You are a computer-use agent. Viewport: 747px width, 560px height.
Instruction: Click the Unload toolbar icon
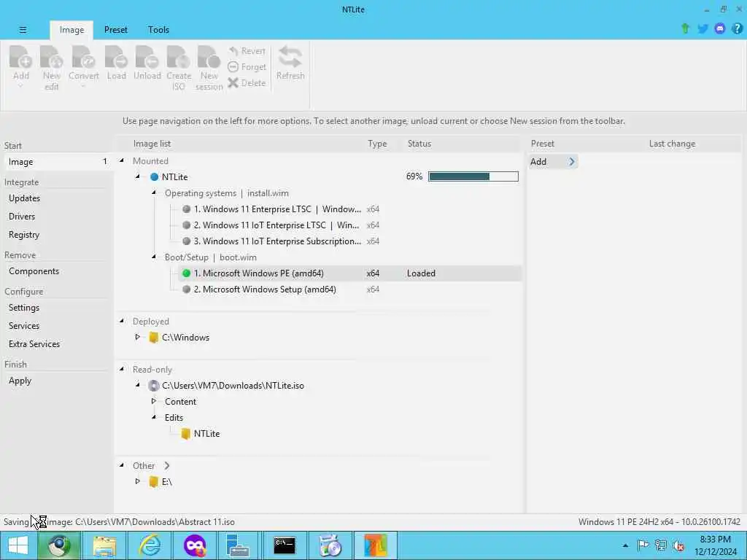pyautogui.click(x=147, y=63)
